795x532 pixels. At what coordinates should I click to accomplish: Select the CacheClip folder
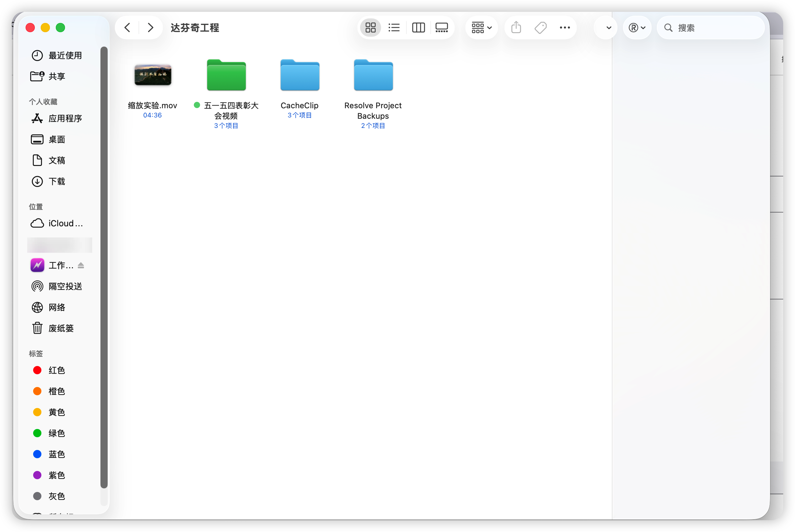300,75
